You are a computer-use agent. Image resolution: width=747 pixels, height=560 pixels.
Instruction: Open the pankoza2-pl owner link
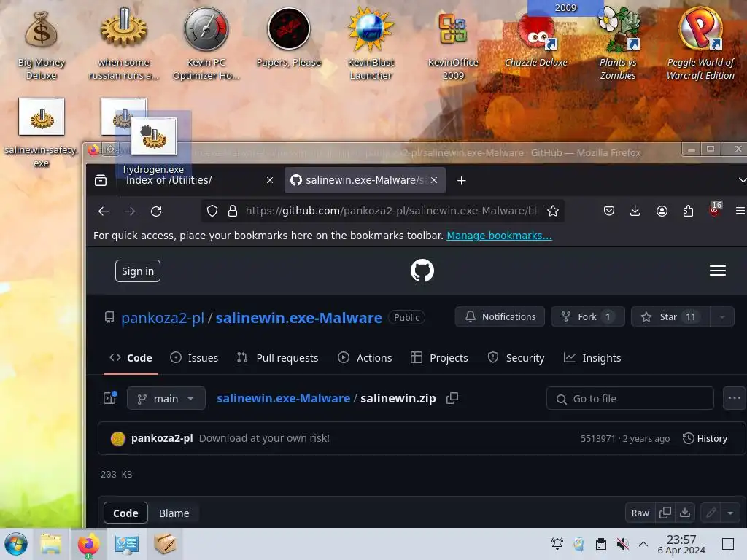click(163, 318)
